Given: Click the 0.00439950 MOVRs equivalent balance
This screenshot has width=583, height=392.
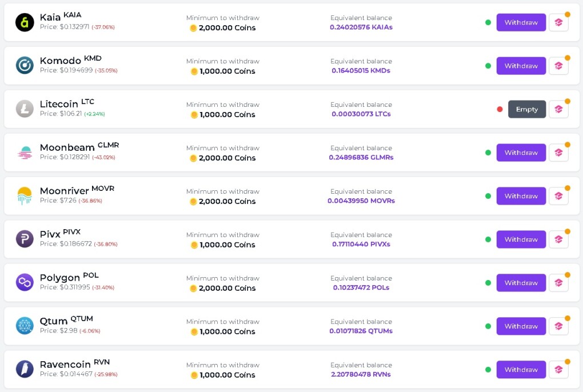Looking at the screenshot, I should click(x=361, y=201).
